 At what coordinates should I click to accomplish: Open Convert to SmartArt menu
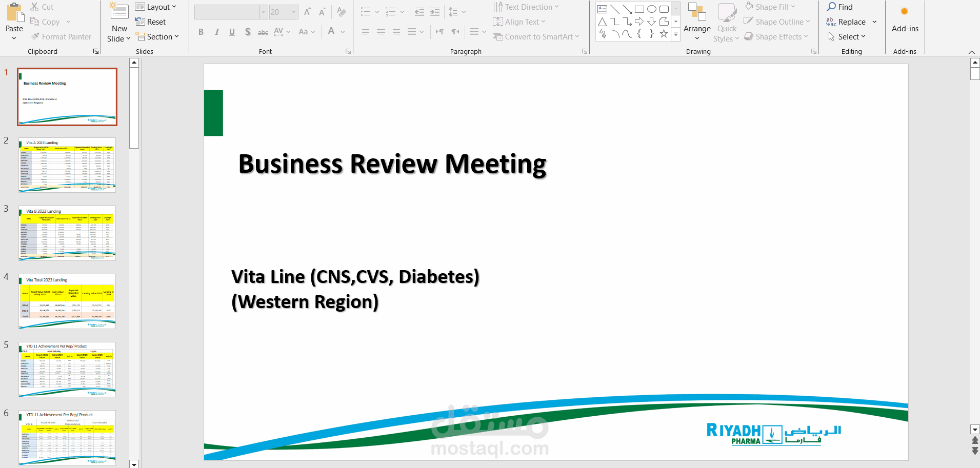pyautogui.click(x=536, y=37)
